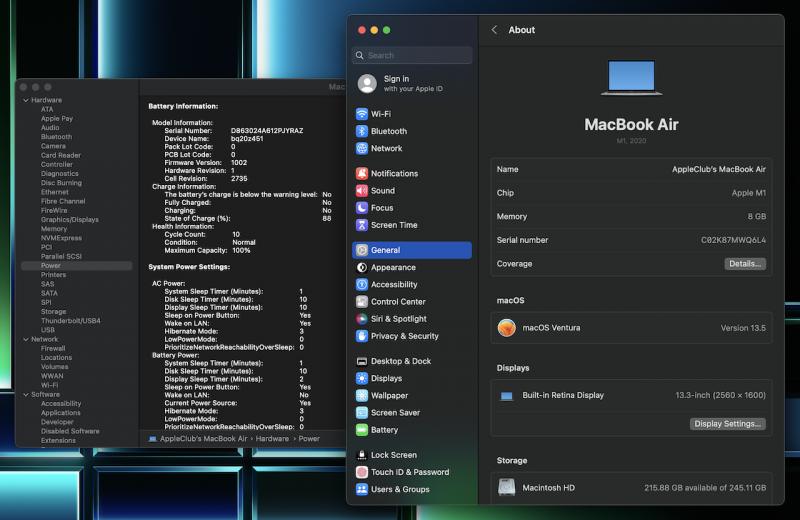Open Accessibility settings icon
This screenshot has height=520, width=800.
pos(362,284)
